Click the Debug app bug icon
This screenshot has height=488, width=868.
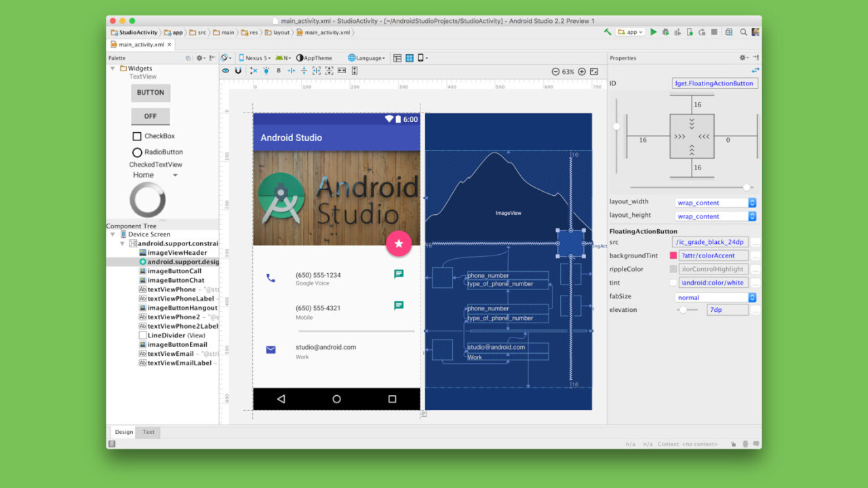(664, 31)
